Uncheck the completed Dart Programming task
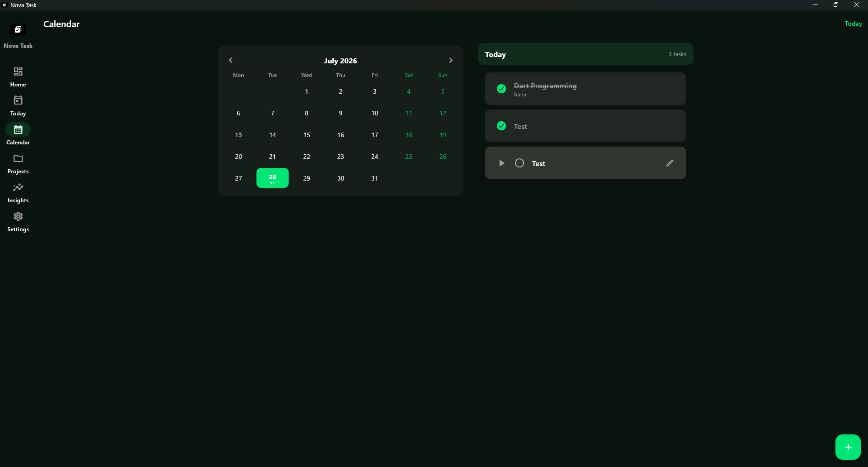Image resolution: width=868 pixels, height=467 pixels. [501, 89]
